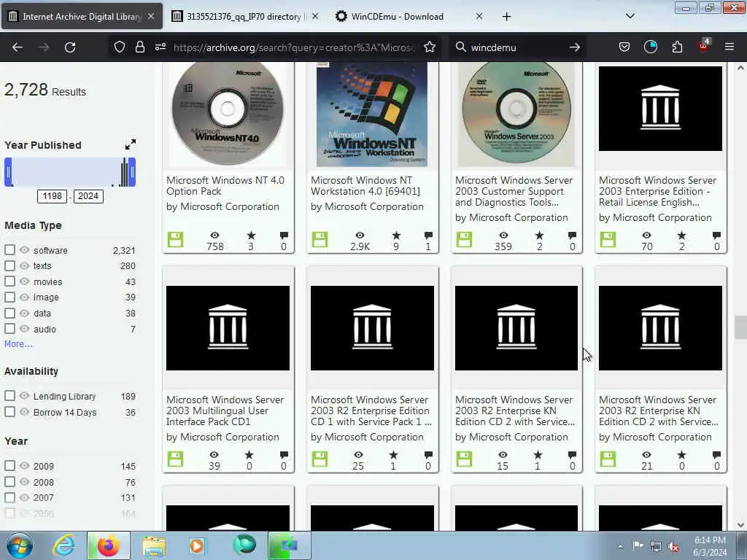Open the tracking protection shield icon
The height and width of the screenshot is (560, 747).
point(120,47)
